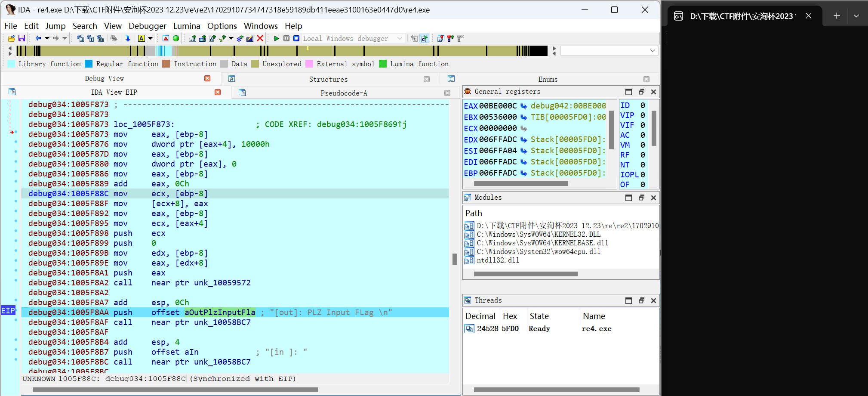Click the unk_10059572 call target
Image resolution: width=868 pixels, height=396 pixels.
222,283
